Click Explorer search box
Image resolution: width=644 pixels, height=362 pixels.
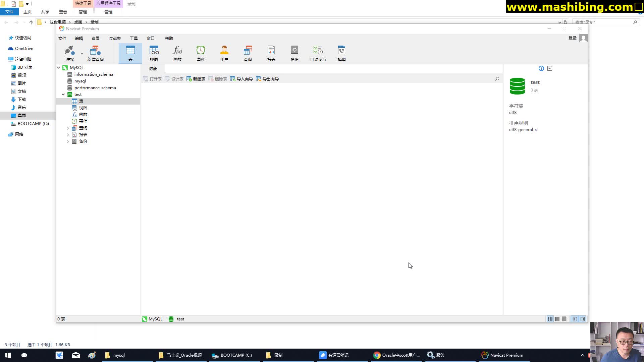click(x=605, y=22)
